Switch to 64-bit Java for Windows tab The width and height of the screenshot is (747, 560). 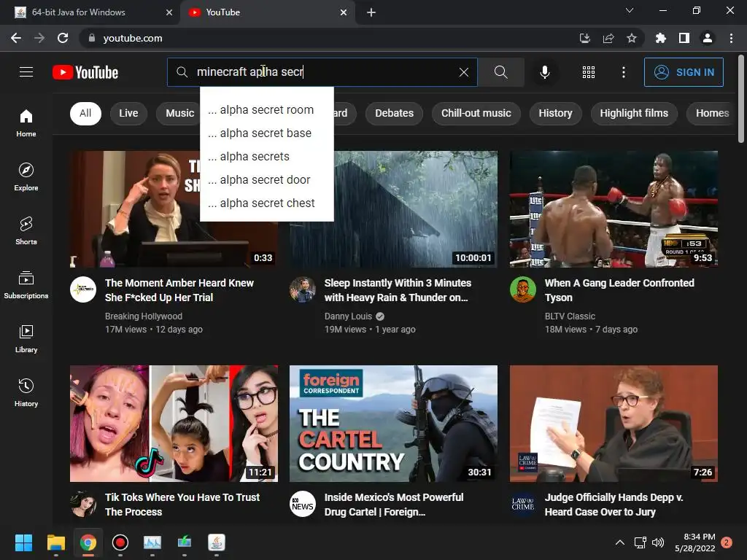(90, 12)
